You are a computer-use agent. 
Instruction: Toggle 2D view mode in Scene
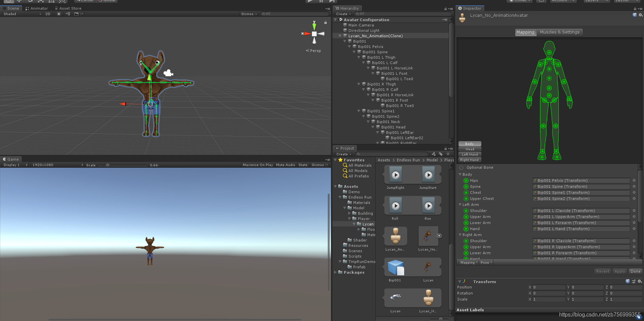click(x=48, y=14)
